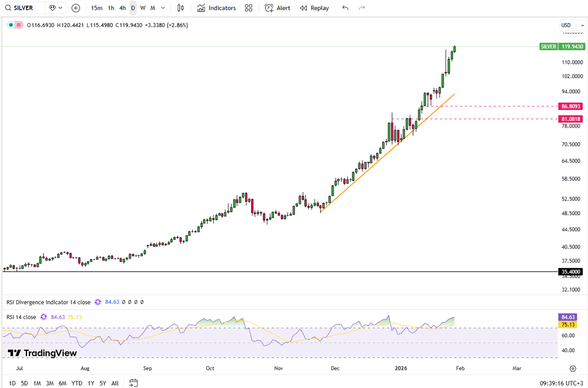Open the go-to-date calendar icon
This screenshot has width=588, height=388.
pos(133,383)
